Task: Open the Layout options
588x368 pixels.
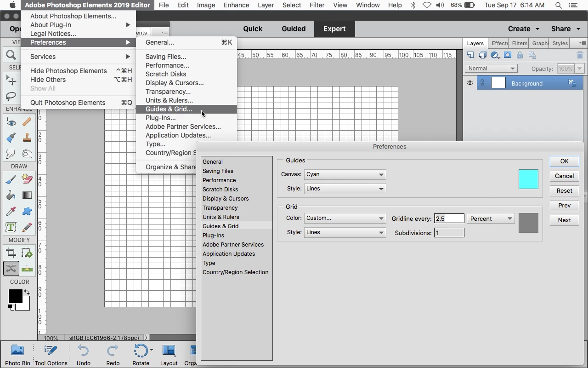Action: click(169, 355)
